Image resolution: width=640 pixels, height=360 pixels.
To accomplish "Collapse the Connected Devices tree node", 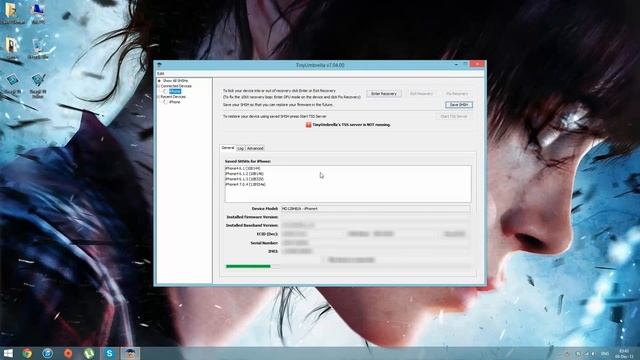I will click(x=159, y=86).
